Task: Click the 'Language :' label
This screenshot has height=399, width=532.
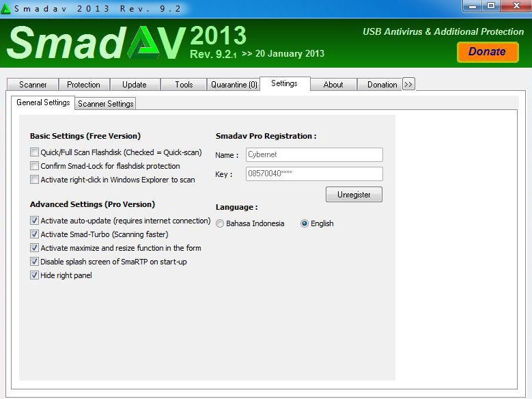Action: point(236,207)
